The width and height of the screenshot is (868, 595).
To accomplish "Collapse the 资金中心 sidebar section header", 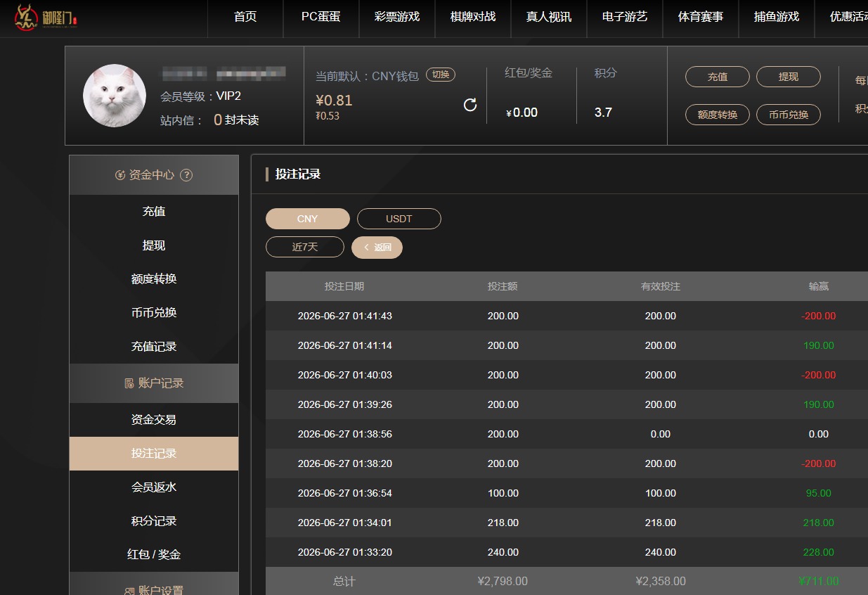I will 154,175.
